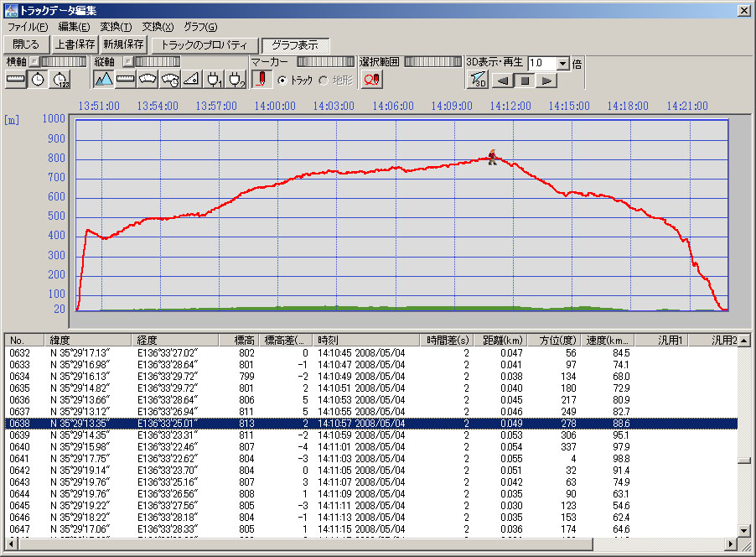Viewport: 756px width, 557px height.
Task: Open the グラフ menu
Action: point(199,27)
